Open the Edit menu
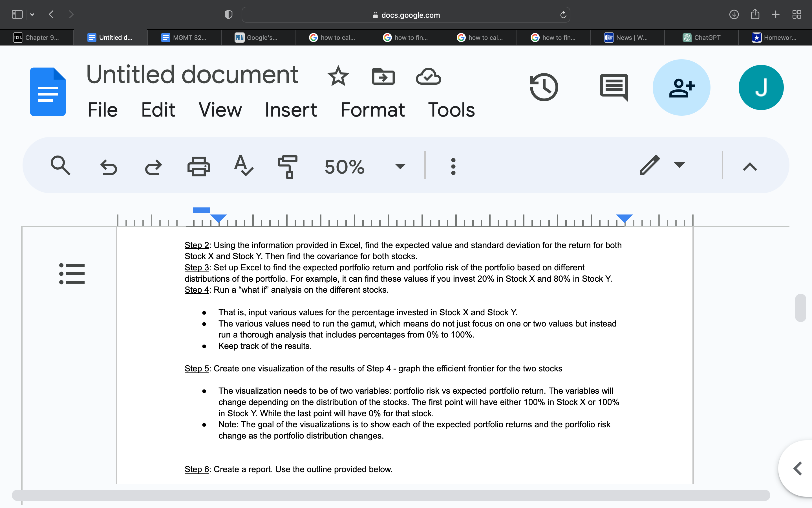This screenshot has width=812, height=508. (158, 110)
